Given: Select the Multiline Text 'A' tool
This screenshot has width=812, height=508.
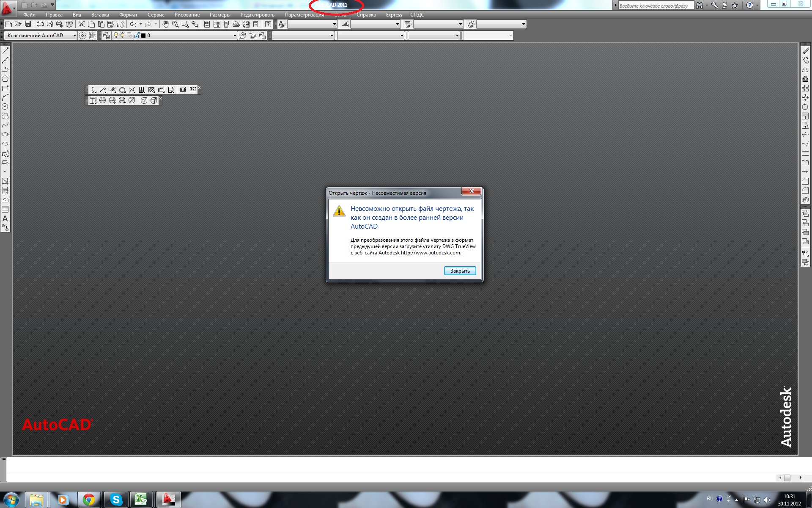Looking at the screenshot, I should [x=5, y=218].
